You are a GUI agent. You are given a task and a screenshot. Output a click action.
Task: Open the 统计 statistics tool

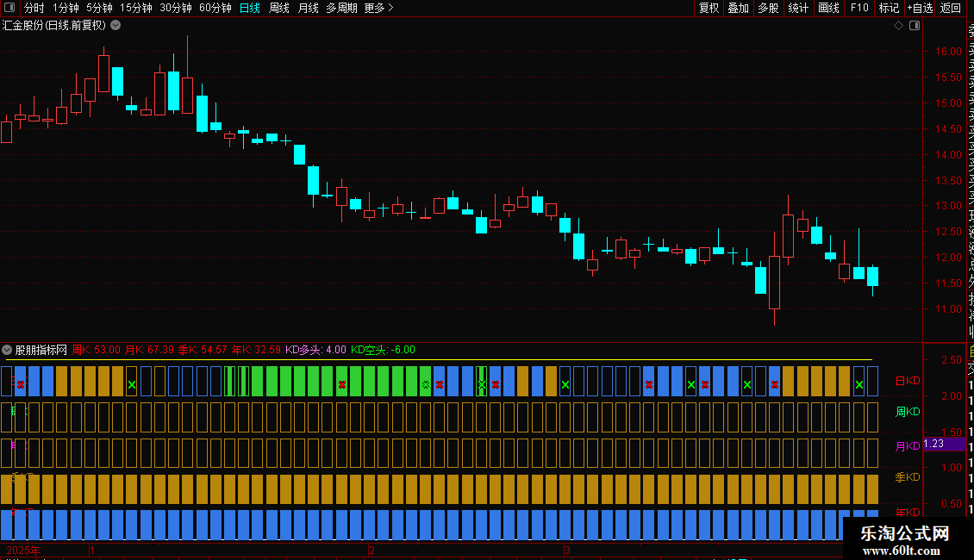point(798,8)
